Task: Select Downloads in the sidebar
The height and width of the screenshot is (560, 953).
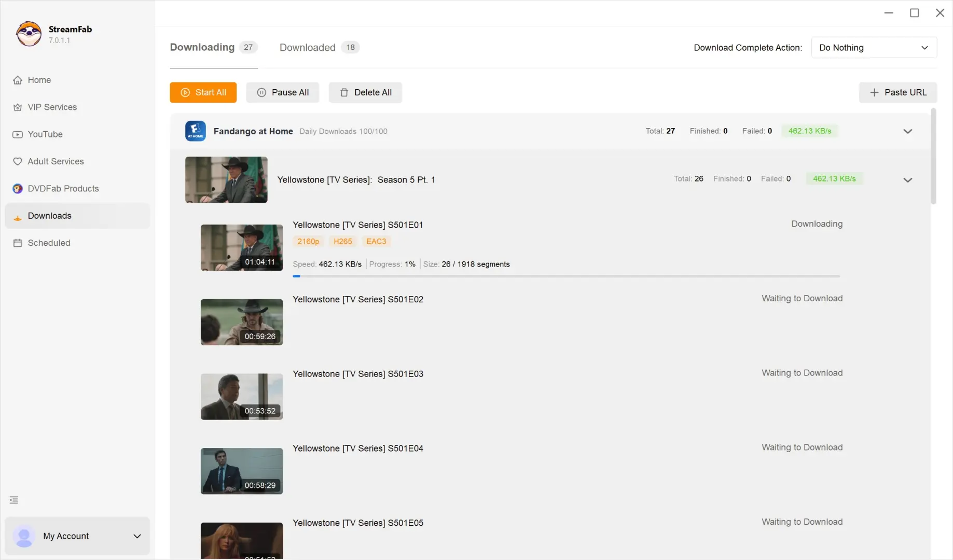Action: [x=77, y=216]
